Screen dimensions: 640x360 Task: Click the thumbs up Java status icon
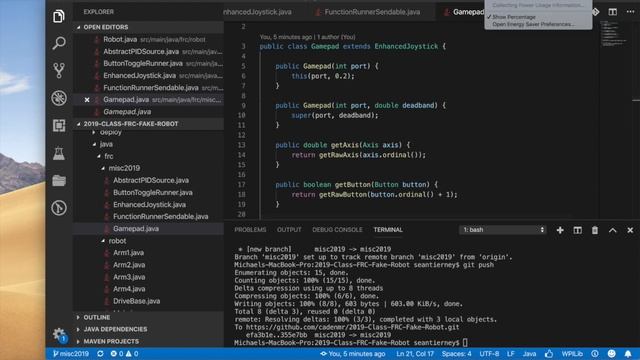[x=549, y=354]
